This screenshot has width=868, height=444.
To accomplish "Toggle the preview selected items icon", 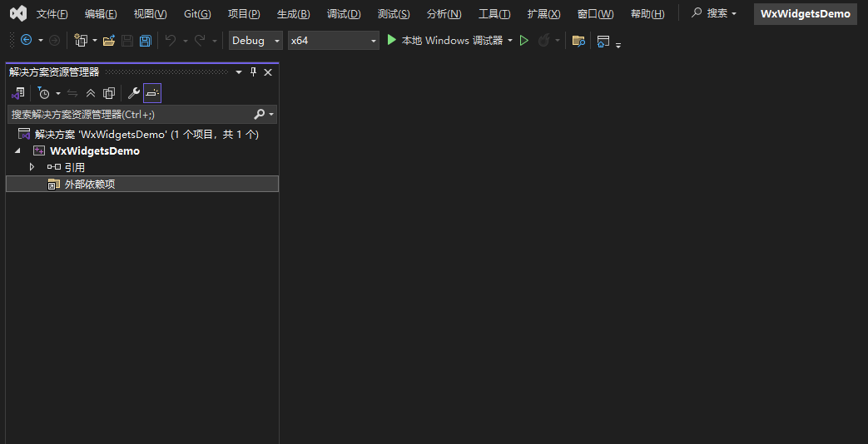I will click(x=152, y=93).
